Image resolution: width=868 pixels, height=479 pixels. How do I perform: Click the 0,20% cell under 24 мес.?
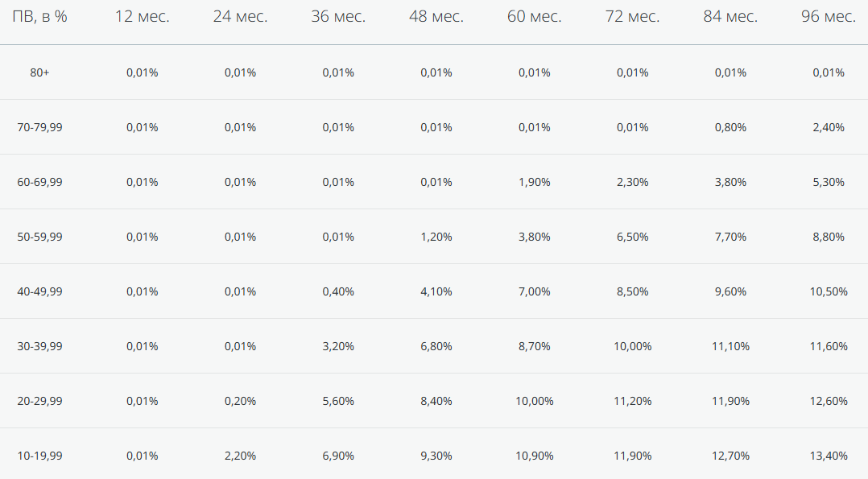(x=240, y=401)
